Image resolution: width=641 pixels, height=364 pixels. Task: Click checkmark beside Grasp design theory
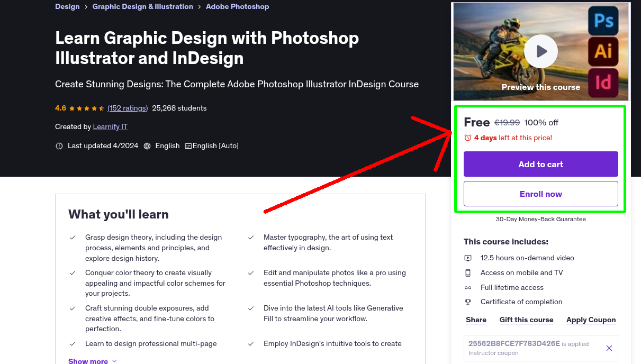click(x=73, y=238)
